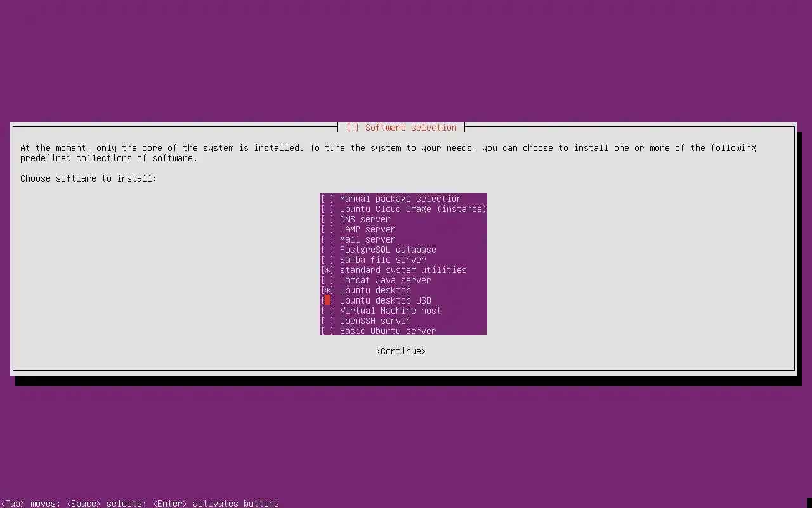Activate the Continue button
Viewport: 812px width, 508px height.
[x=401, y=351]
